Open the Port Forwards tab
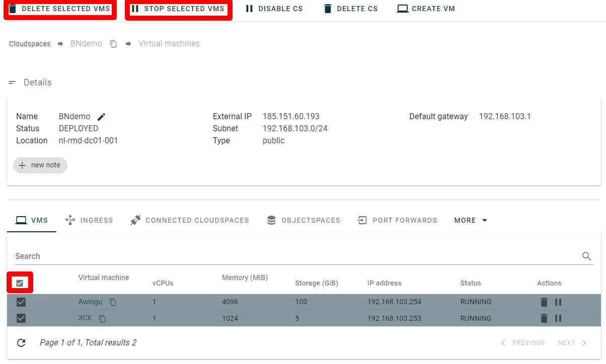The image size is (606, 364). tap(397, 220)
